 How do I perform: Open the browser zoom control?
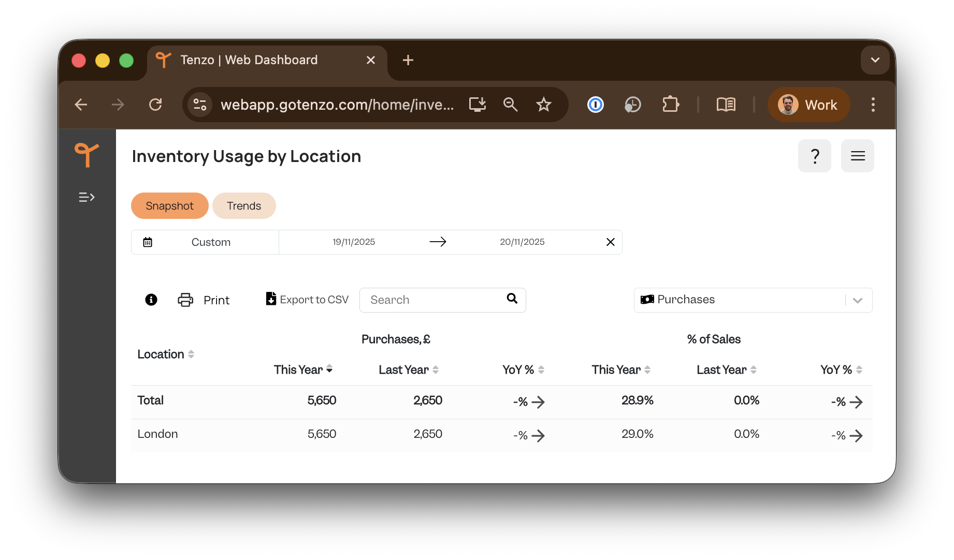pyautogui.click(x=511, y=105)
